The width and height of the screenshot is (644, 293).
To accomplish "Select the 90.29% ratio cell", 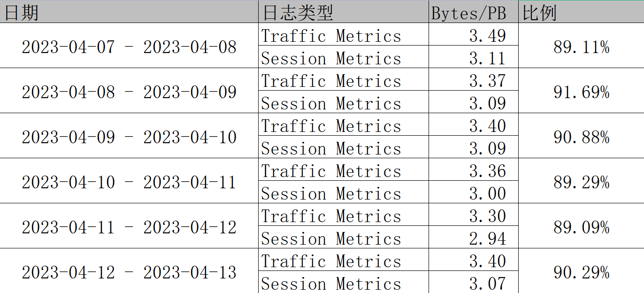I will [581, 272].
